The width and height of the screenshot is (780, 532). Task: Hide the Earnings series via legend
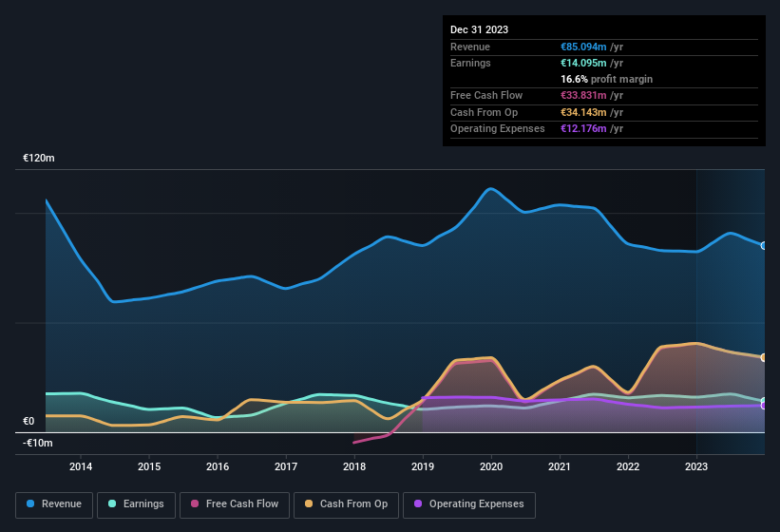pos(136,503)
